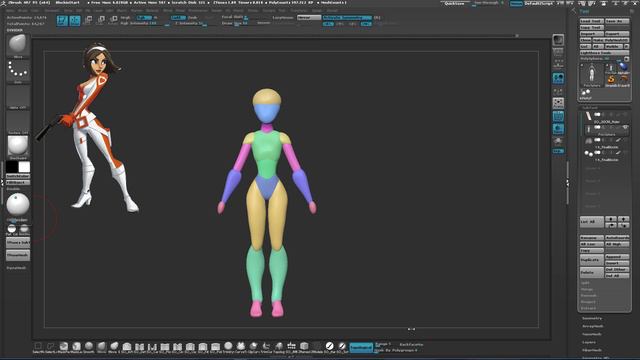The image size is (640, 360).
Task: Expand the Geometry section
Action: (x=592, y=318)
